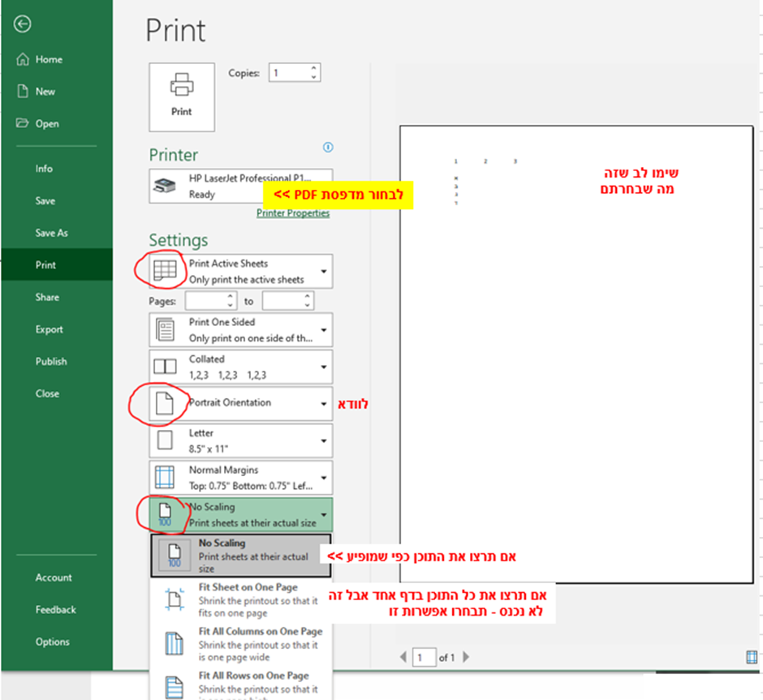Click the print preview page

pos(576,354)
